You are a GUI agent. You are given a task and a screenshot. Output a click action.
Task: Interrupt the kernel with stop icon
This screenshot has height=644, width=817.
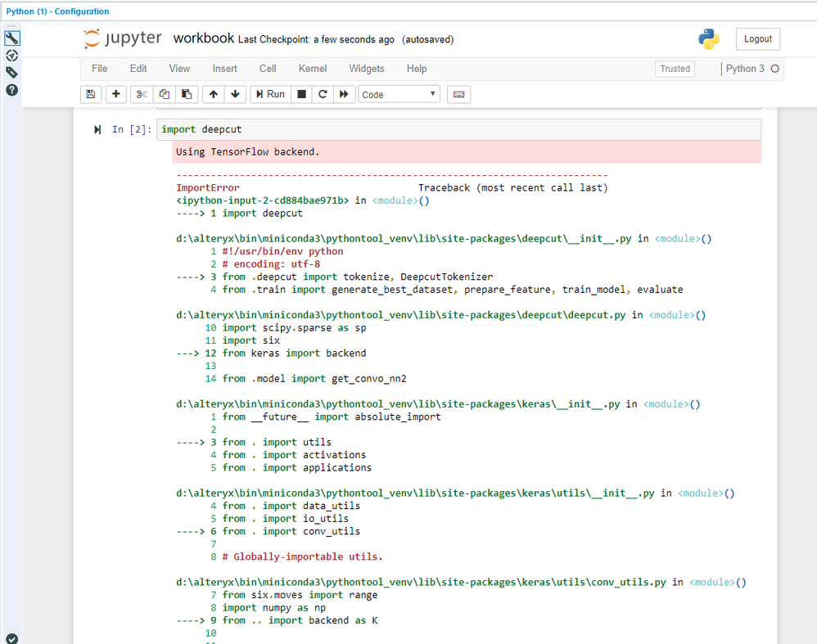(302, 94)
